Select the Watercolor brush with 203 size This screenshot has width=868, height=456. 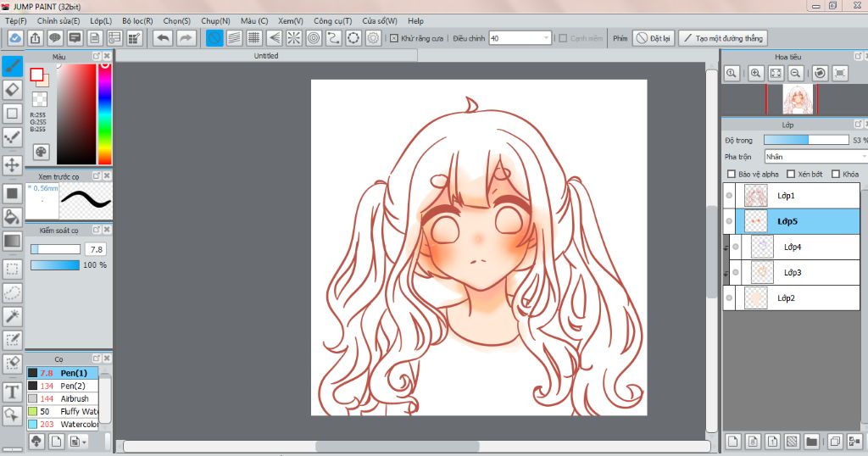tap(63, 424)
